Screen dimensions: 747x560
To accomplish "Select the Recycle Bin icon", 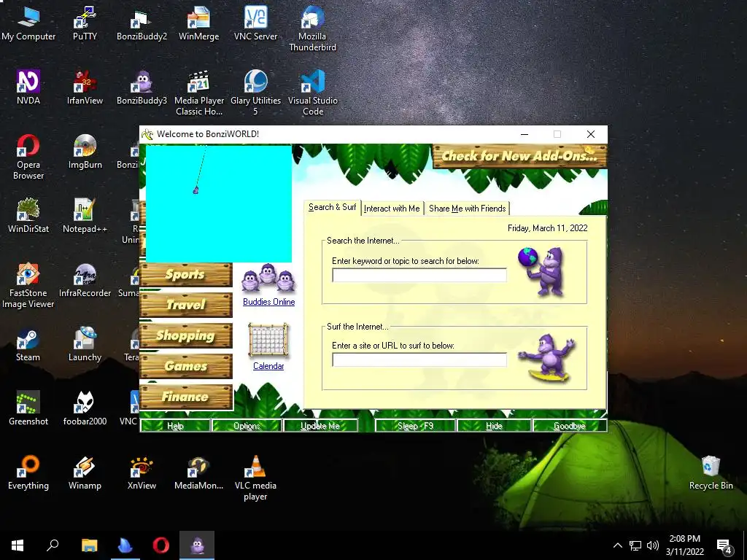I will pyautogui.click(x=711, y=472).
